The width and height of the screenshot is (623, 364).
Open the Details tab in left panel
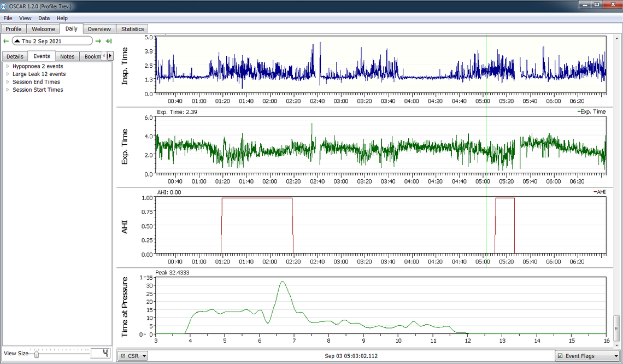click(x=15, y=56)
